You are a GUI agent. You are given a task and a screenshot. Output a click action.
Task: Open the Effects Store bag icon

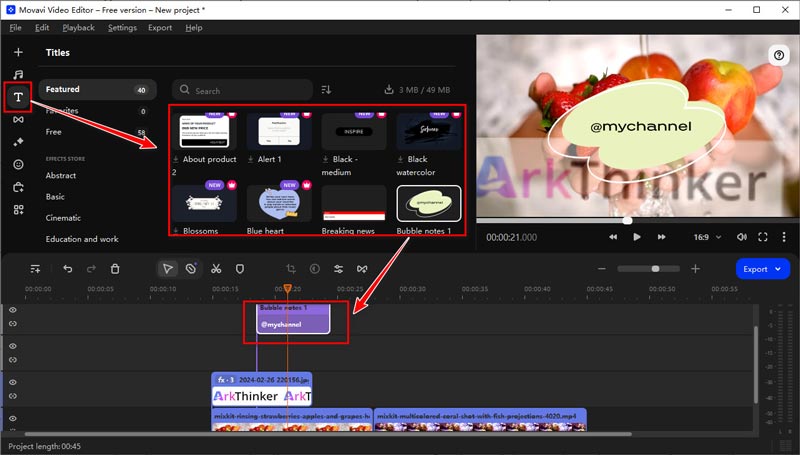tap(18, 187)
